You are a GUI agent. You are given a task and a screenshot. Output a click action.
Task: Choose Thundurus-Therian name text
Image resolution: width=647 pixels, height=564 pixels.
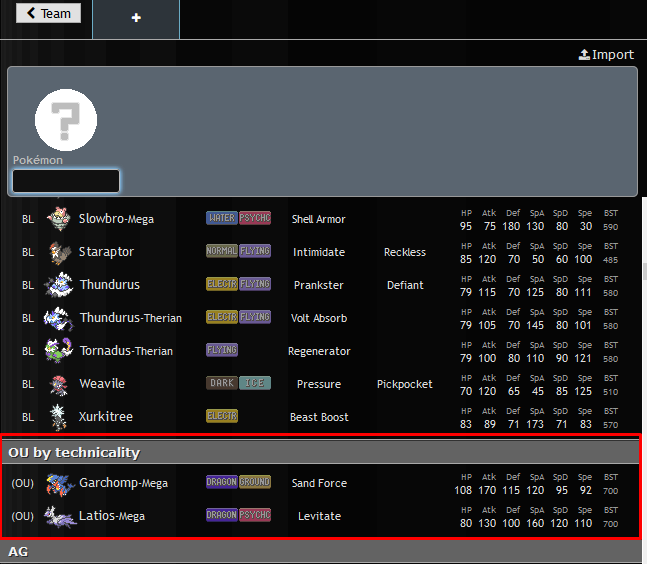point(131,318)
